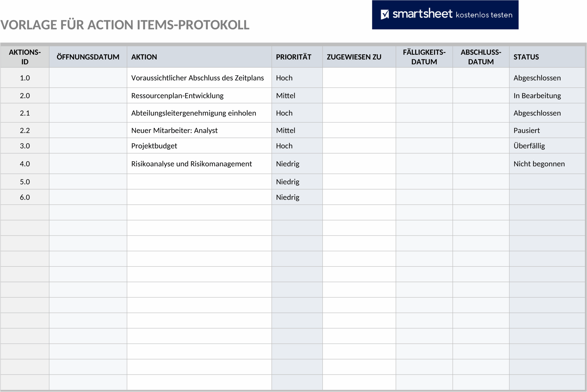Click empty Zugewiesen zu cell in row 1.0
Image resolution: width=587 pixels, height=392 pixels.
[359, 78]
